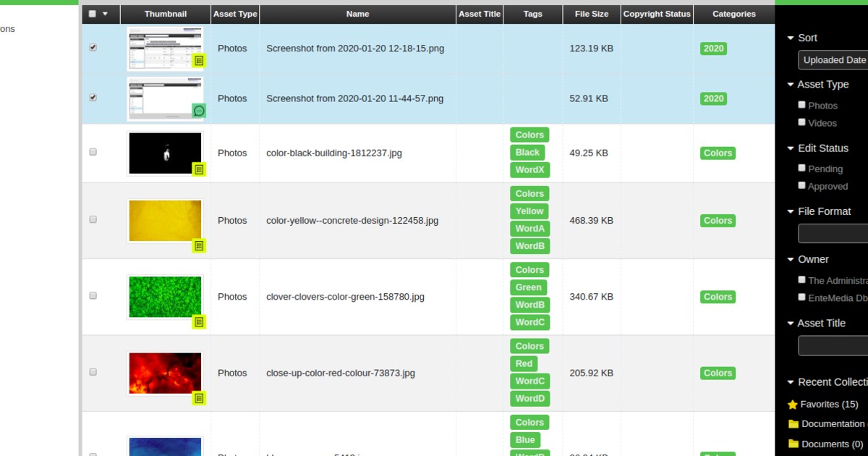The image size is (868, 456).
Task: Open the yellow concrete image thumbnail
Action: 165,221
